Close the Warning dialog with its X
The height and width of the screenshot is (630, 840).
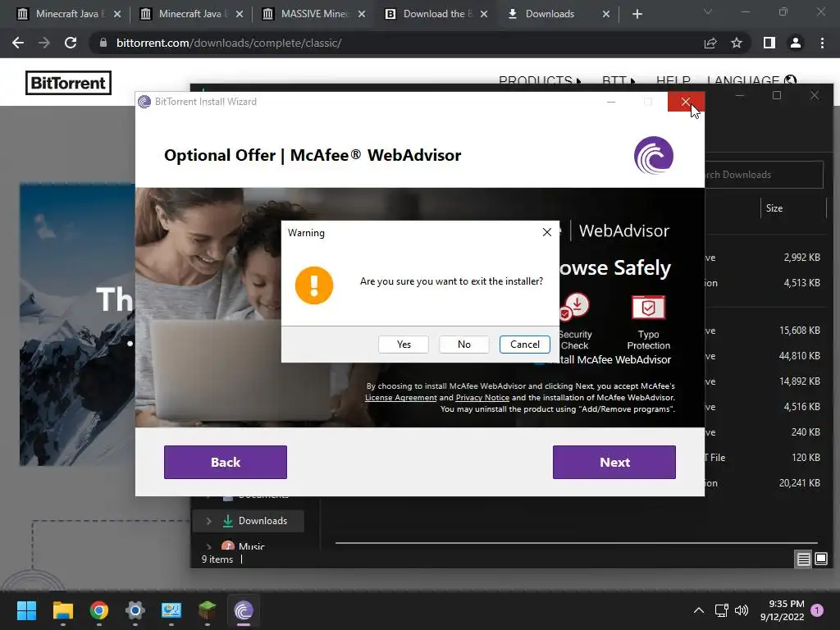[x=546, y=232]
